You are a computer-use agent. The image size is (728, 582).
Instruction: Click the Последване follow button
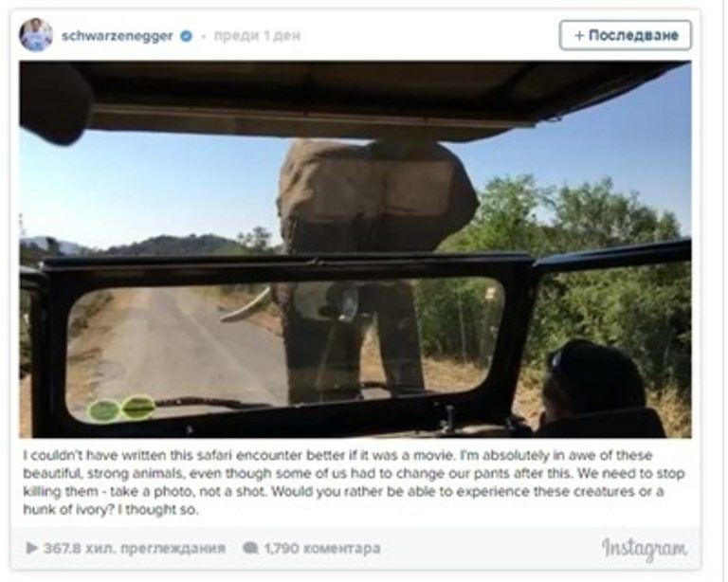pos(625,35)
